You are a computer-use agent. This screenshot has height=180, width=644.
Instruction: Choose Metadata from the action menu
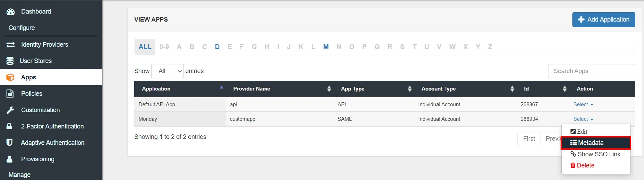(x=596, y=143)
